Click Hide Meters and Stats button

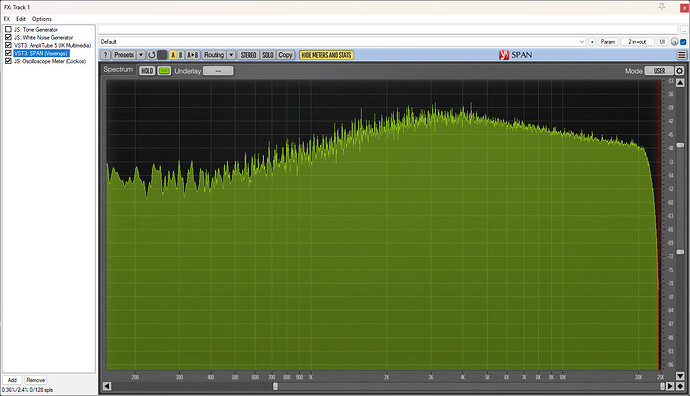click(326, 55)
